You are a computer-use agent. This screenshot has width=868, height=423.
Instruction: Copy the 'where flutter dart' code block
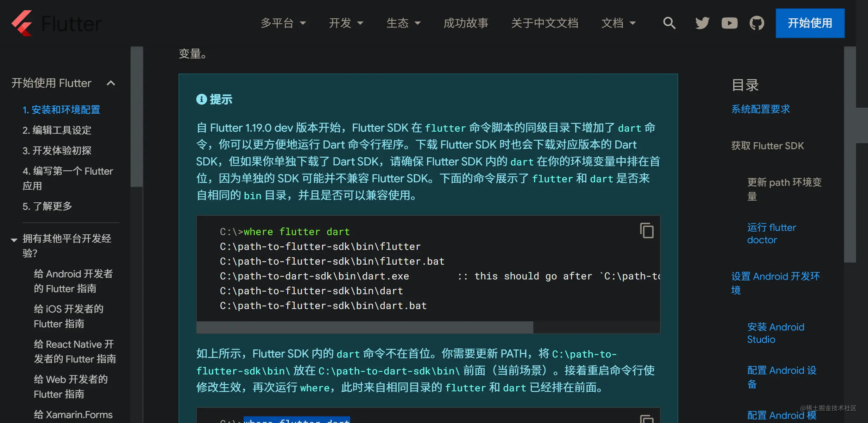click(x=647, y=231)
